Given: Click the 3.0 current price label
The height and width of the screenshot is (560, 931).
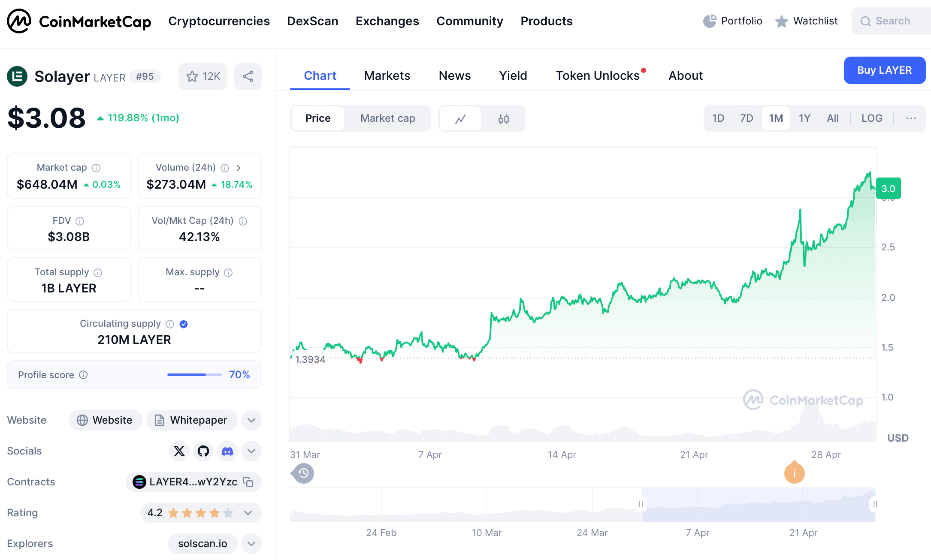Looking at the screenshot, I should (888, 189).
